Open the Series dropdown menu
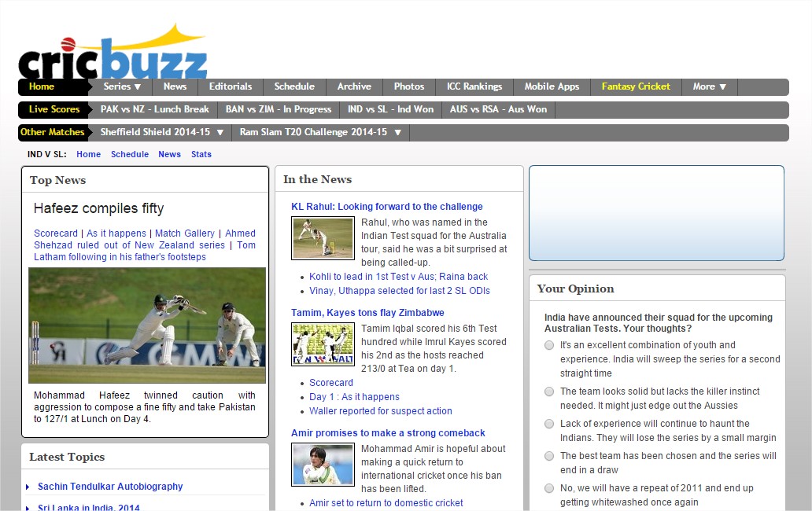This screenshot has width=812, height=511. pyautogui.click(x=122, y=87)
